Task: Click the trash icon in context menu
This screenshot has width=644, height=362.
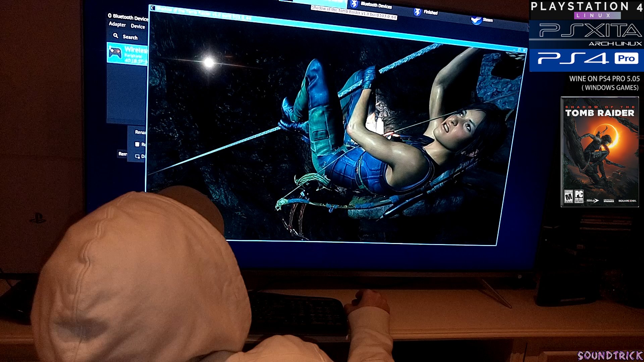Action: point(137,144)
